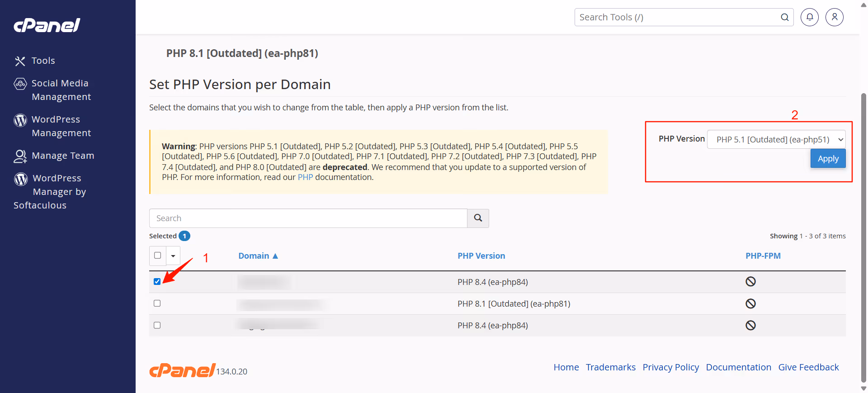Open the Privacy Policy footer link
The image size is (868, 393).
[x=671, y=367]
